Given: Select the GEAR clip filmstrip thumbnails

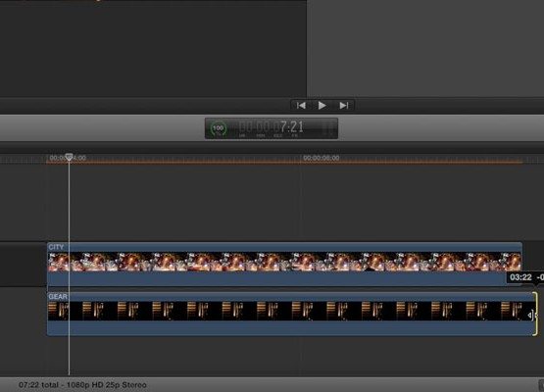Looking at the screenshot, I should click(x=291, y=311).
